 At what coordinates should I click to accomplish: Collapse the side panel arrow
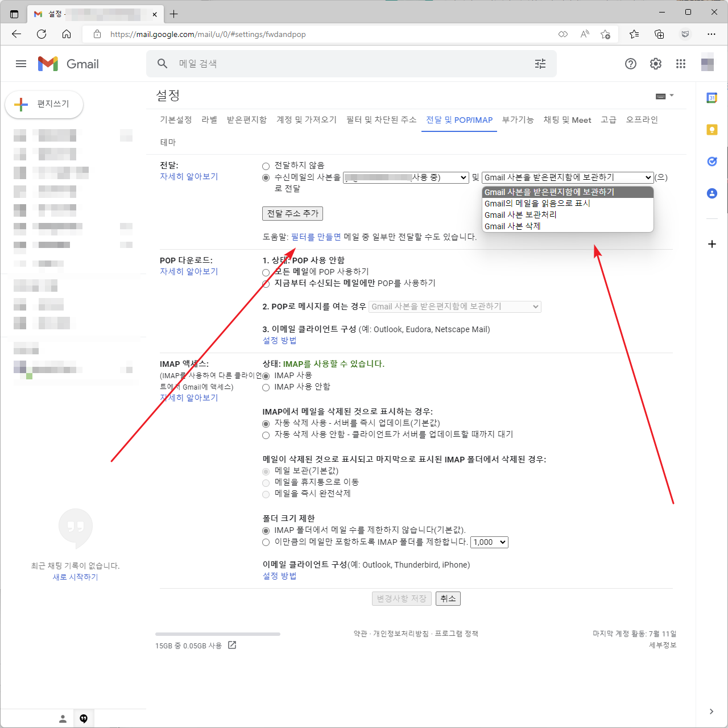(x=712, y=712)
